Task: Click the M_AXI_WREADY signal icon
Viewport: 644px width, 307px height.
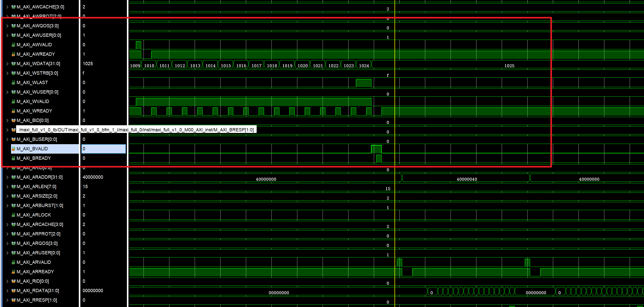Action: 13,111
